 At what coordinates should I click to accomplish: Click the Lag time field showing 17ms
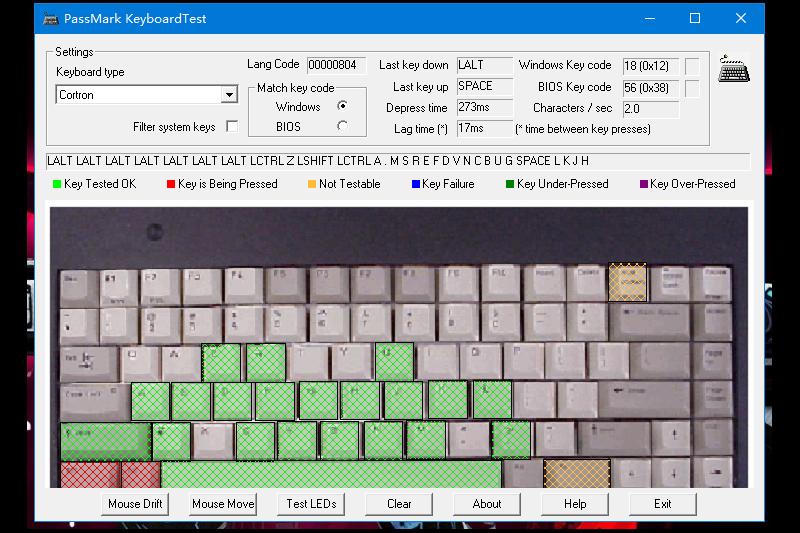(x=484, y=128)
